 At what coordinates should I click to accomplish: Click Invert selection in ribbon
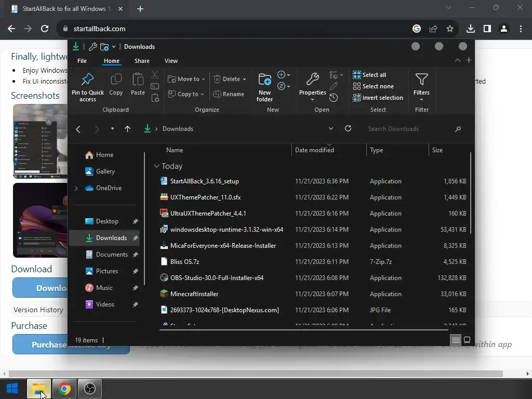tap(378, 98)
